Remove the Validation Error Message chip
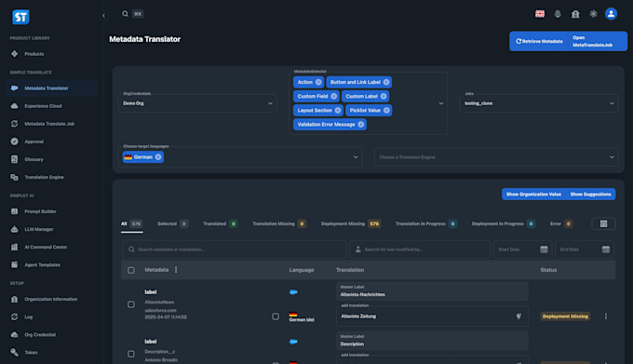 tap(361, 125)
